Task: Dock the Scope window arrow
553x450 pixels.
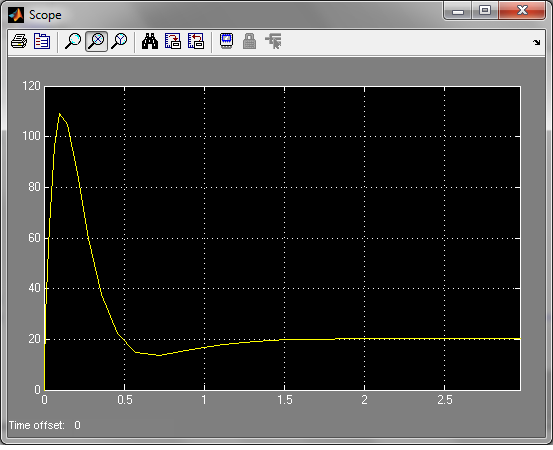Action: [537, 42]
